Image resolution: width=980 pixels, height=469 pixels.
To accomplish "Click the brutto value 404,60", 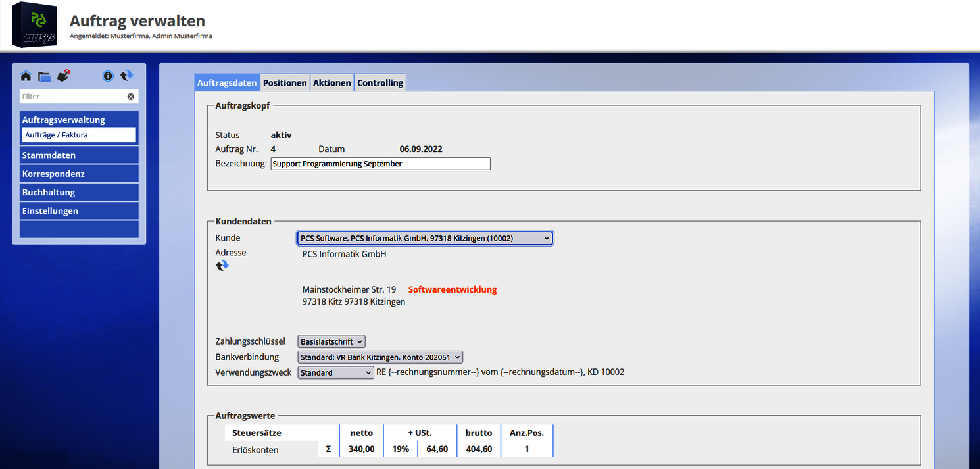I will tap(478, 449).
